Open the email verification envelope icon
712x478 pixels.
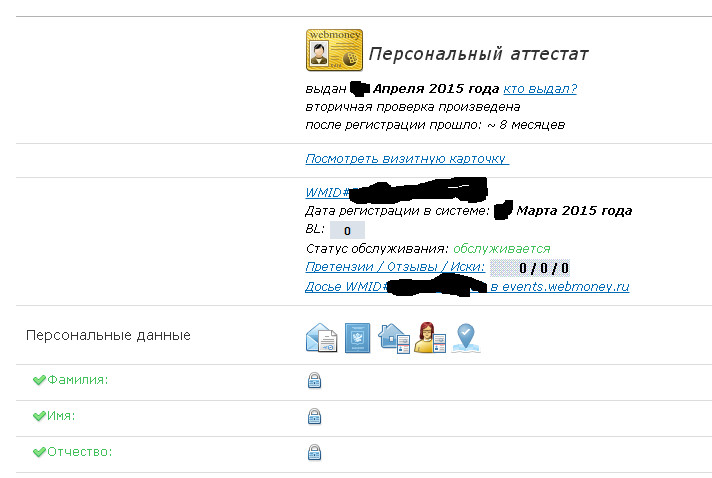pos(321,338)
